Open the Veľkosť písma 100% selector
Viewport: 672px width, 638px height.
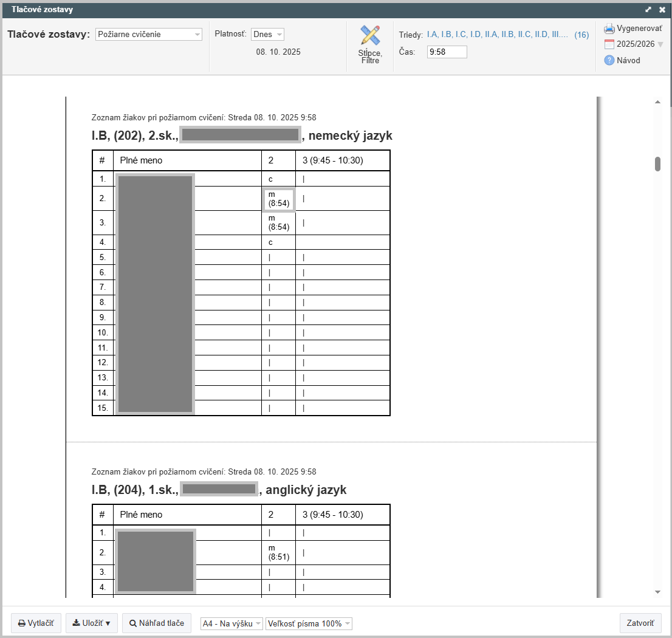tap(309, 624)
